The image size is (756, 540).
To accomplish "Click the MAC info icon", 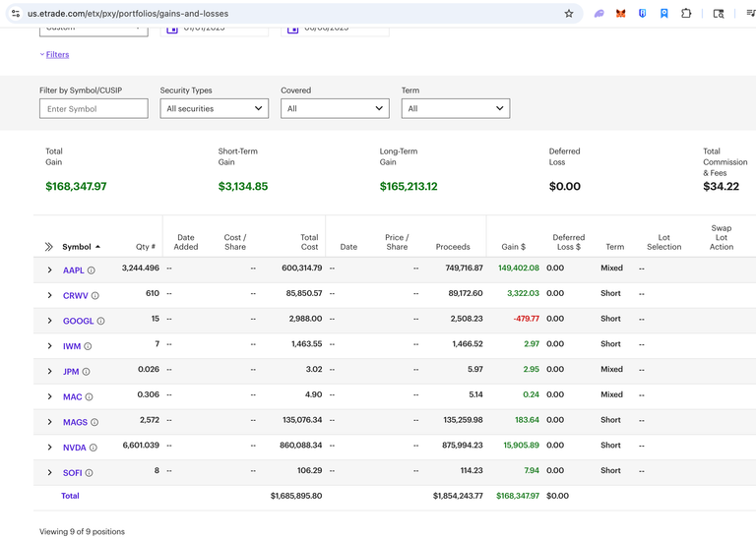I will tap(90, 397).
